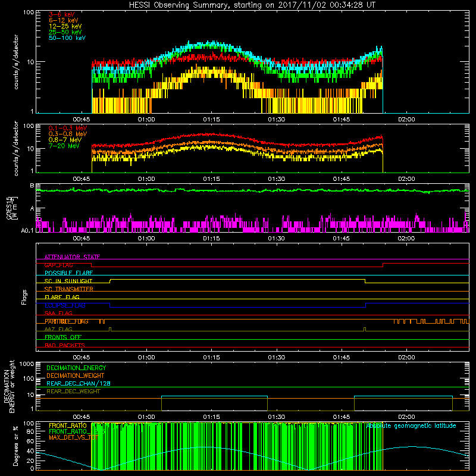Viewport: 476px width, 476px height.
Task: Click the 02:00 tick under the Flags panel
Action: point(406,358)
